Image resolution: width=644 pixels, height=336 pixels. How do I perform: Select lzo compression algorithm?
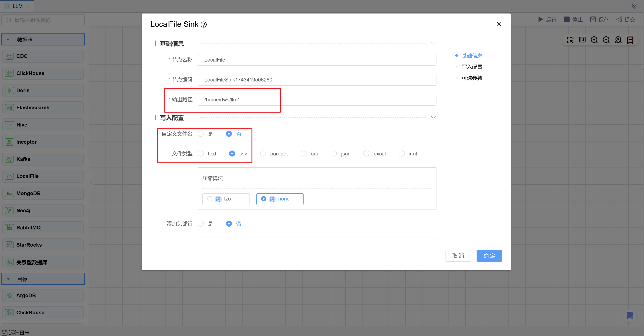pyautogui.click(x=226, y=199)
